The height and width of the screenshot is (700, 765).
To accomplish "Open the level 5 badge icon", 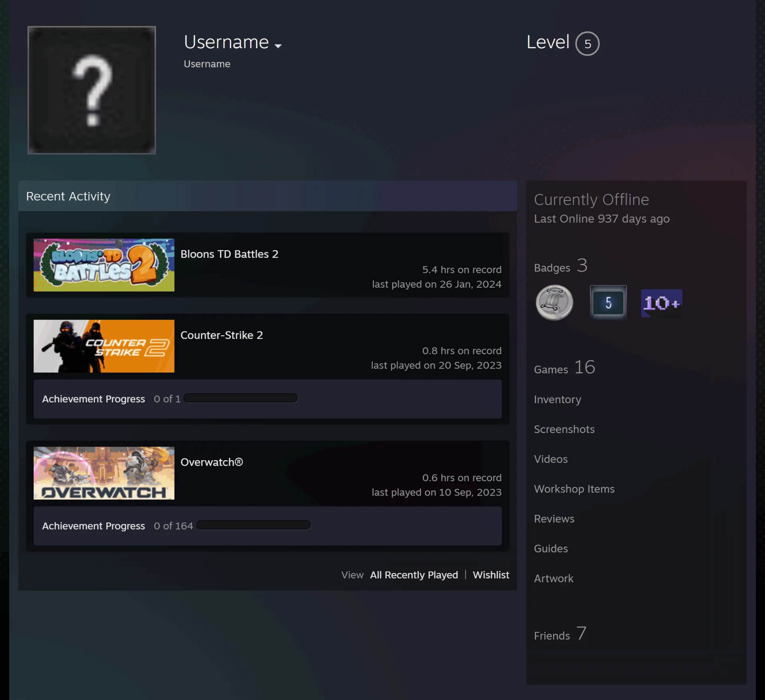I will [608, 303].
